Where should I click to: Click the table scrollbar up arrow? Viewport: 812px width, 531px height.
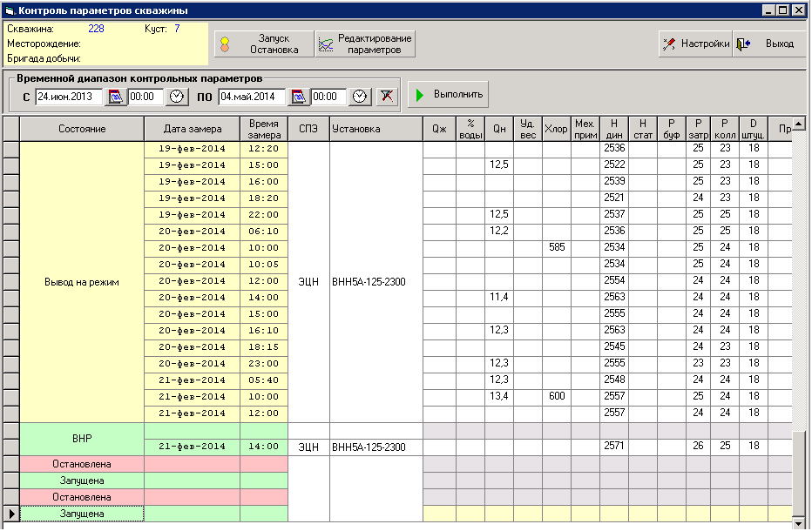[799, 124]
